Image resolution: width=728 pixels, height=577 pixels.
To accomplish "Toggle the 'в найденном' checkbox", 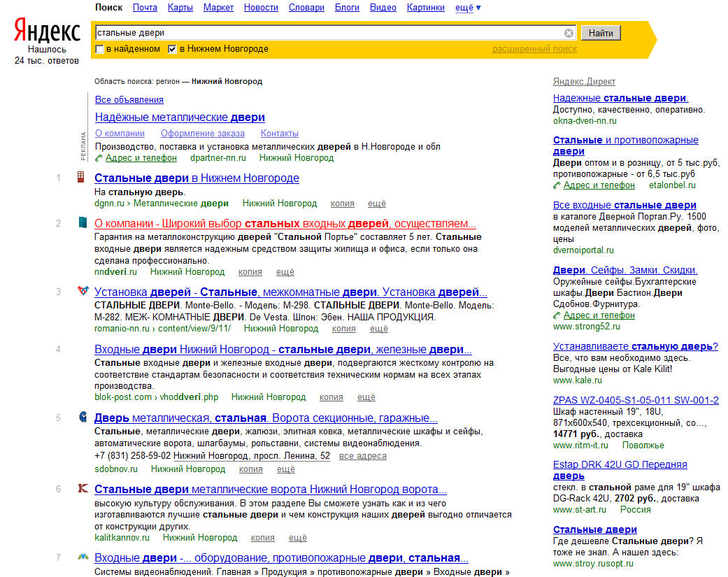I will click(x=99, y=49).
